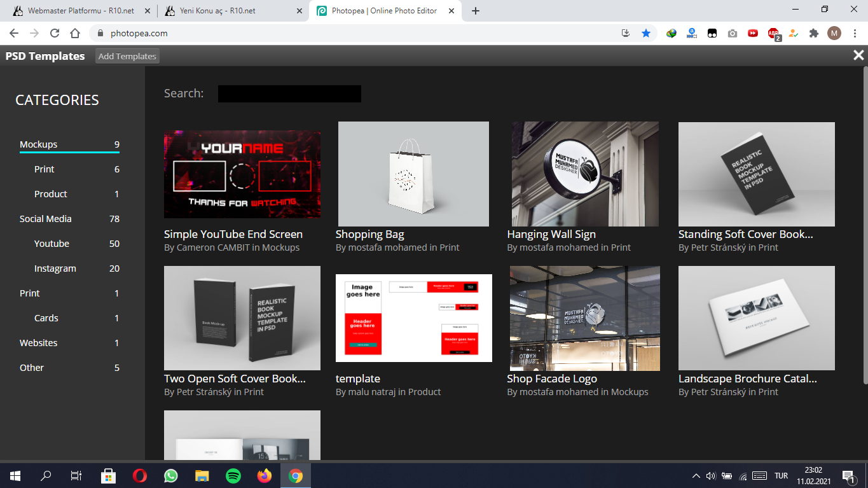Go back to the previous page
The width and height of the screenshot is (868, 488).
tap(14, 33)
